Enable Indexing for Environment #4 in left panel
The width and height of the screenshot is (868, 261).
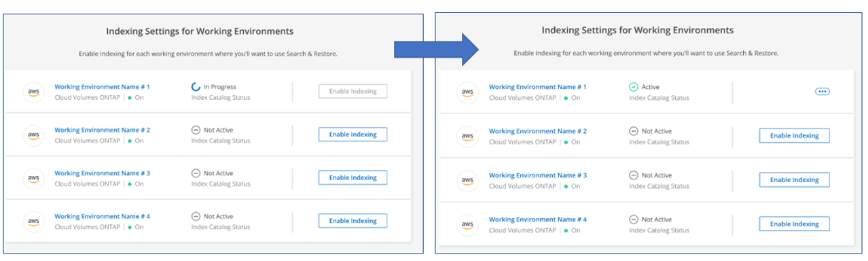(x=352, y=221)
